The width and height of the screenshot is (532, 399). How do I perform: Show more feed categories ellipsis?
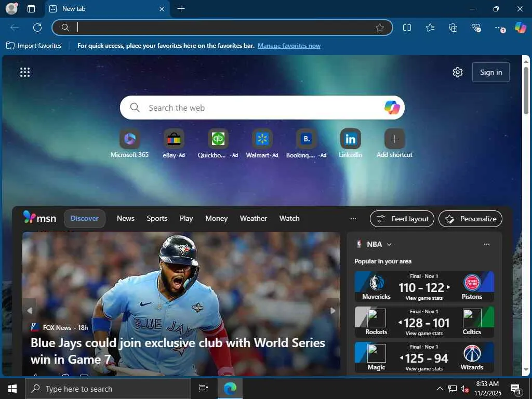[x=353, y=219]
